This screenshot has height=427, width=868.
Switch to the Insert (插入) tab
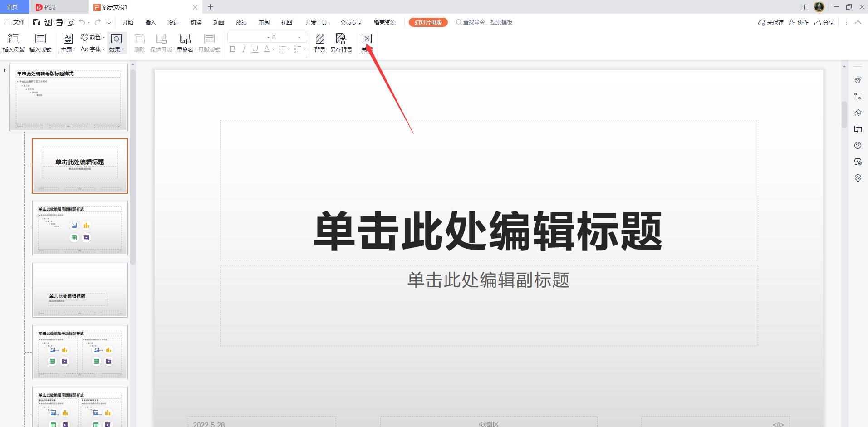151,22
